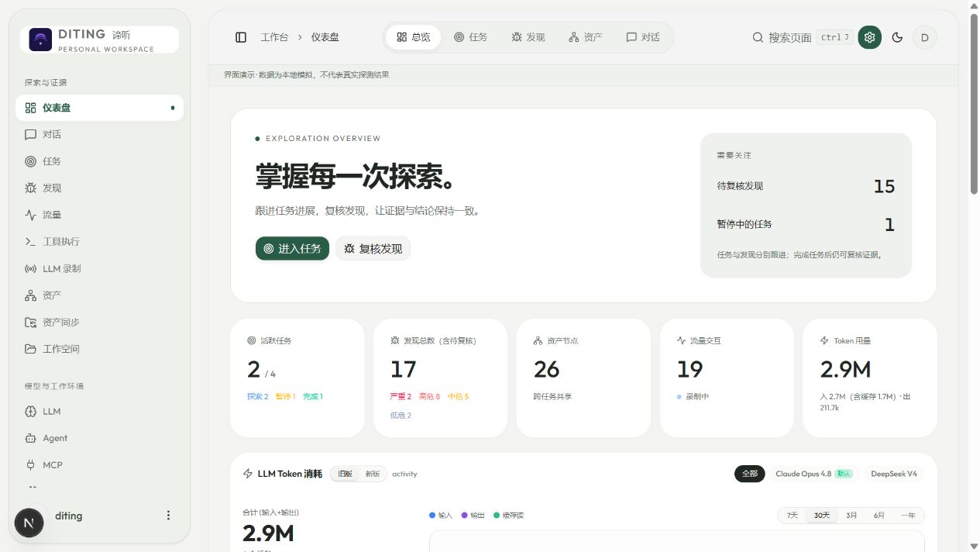Open 流量 in the sidebar

click(x=99, y=215)
